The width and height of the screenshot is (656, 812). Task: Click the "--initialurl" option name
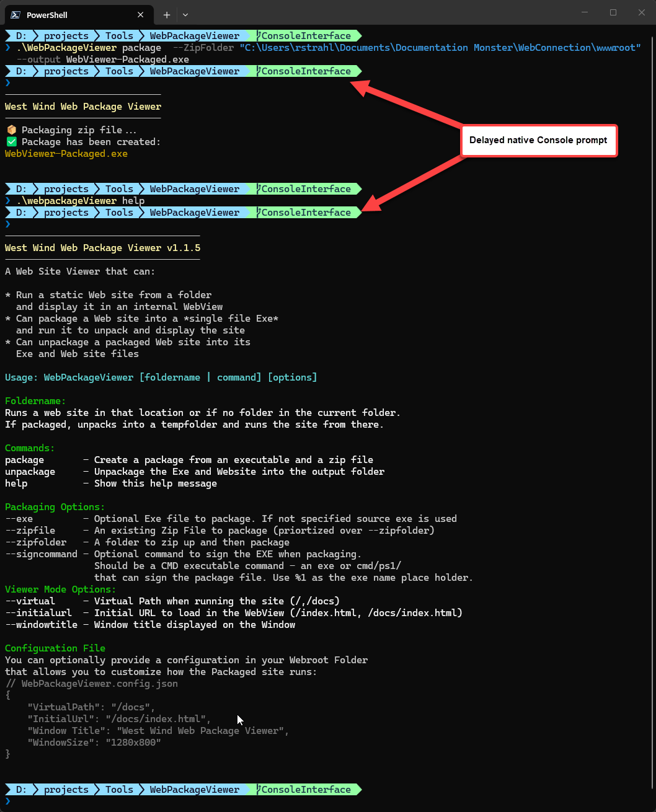tap(38, 613)
